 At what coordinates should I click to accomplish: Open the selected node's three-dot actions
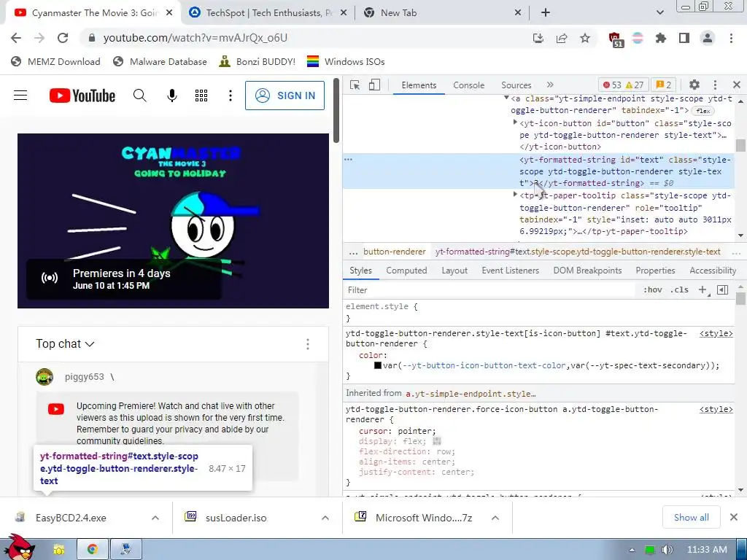[348, 160]
